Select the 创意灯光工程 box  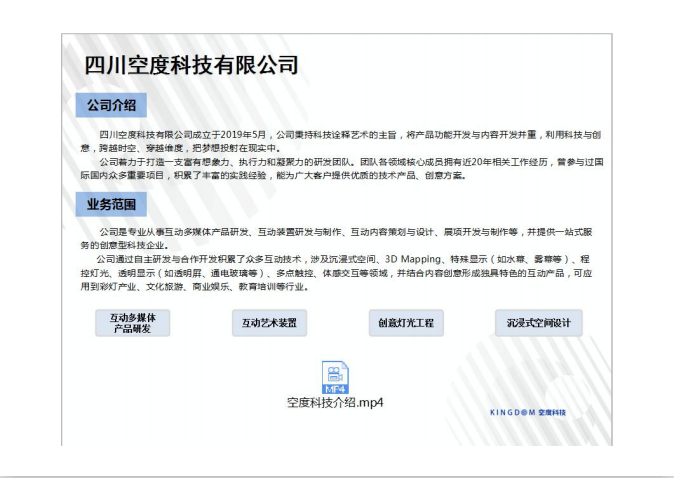point(406,323)
